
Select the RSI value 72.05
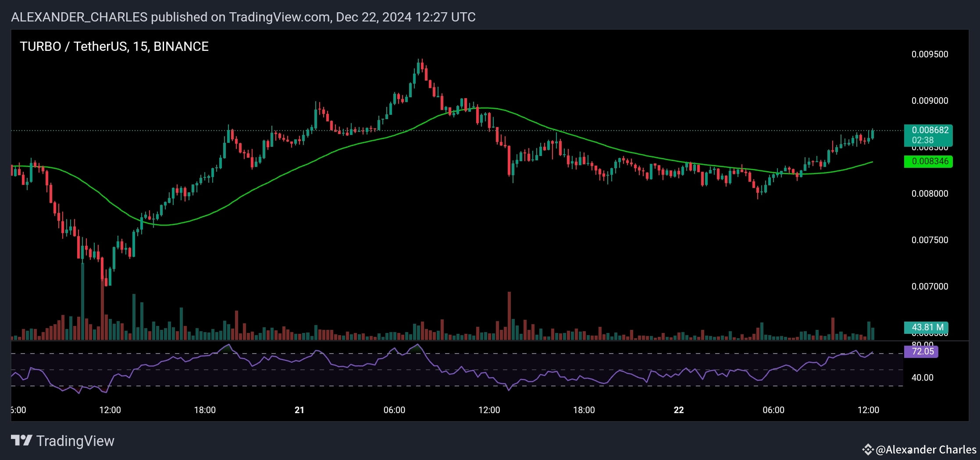(921, 351)
